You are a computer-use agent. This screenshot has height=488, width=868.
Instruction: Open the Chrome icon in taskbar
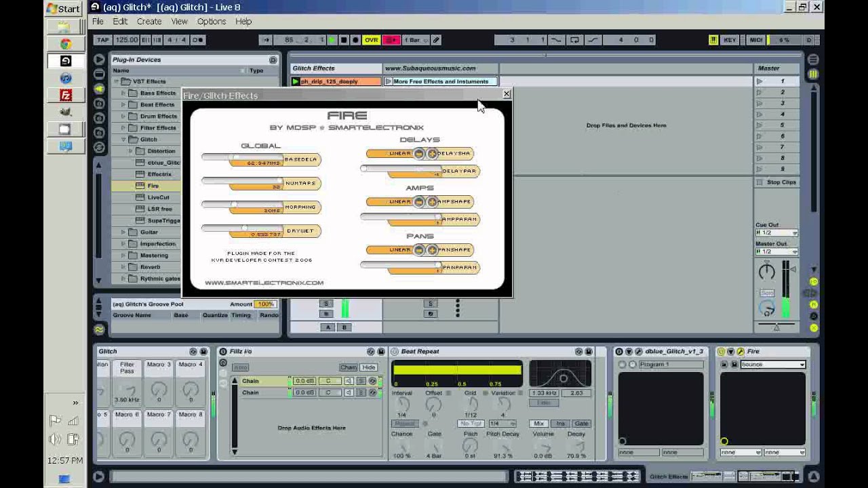point(65,44)
